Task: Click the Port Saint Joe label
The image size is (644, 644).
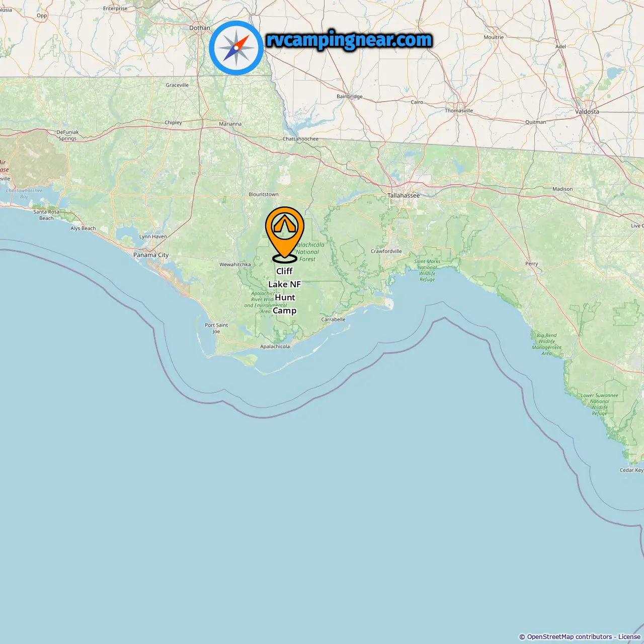Action: click(x=216, y=328)
